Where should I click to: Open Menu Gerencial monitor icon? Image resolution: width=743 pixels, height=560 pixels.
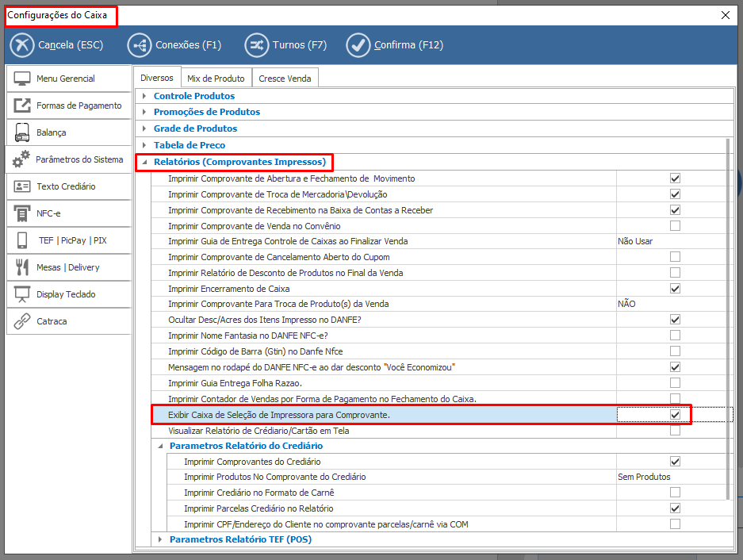(22, 79)
